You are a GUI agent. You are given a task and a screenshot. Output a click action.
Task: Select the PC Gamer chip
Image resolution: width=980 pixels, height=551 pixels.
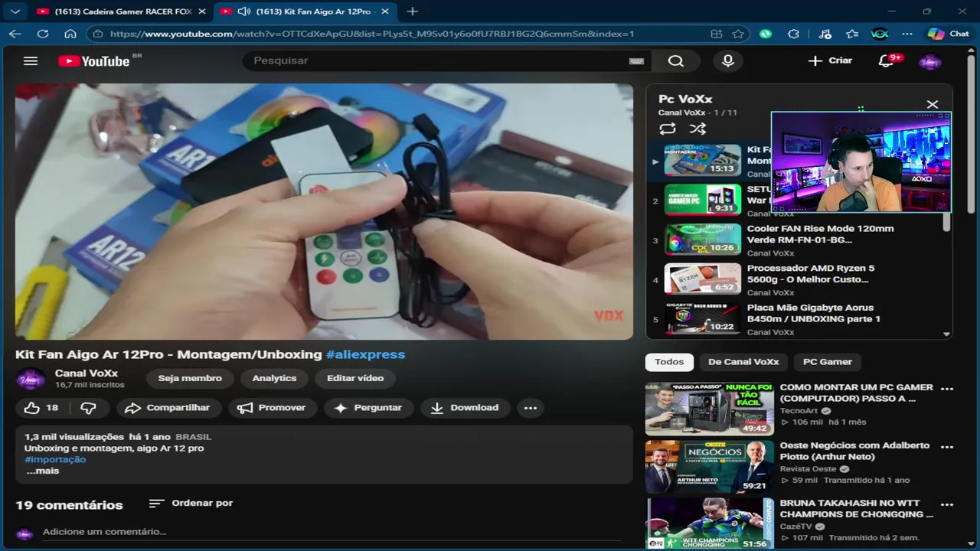coord(827,362)
